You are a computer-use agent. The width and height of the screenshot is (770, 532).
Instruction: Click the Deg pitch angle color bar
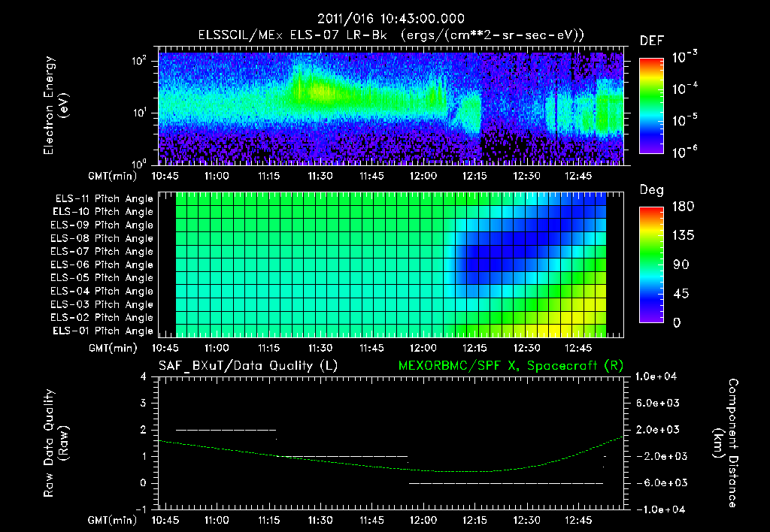651,264
